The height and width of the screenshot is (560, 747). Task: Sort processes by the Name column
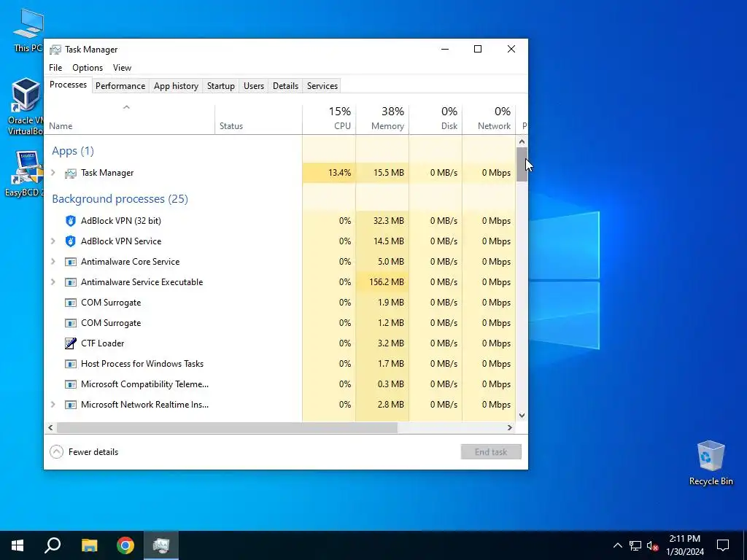point(129,119)
